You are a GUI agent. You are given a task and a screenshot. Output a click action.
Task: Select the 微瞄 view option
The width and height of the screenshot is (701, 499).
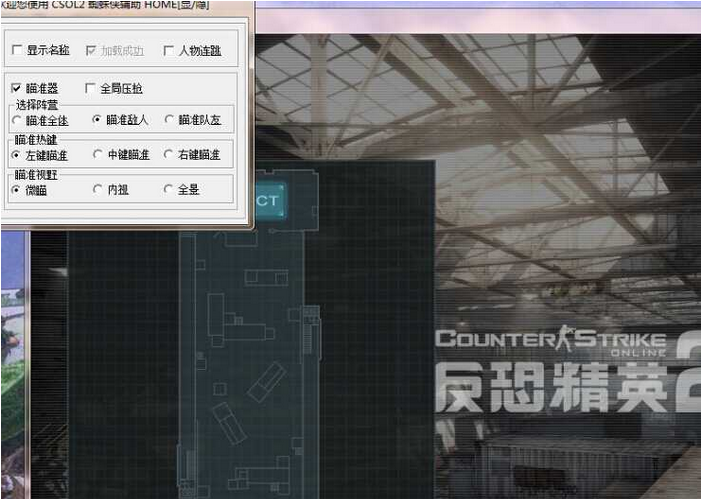(x=17, y=189)
